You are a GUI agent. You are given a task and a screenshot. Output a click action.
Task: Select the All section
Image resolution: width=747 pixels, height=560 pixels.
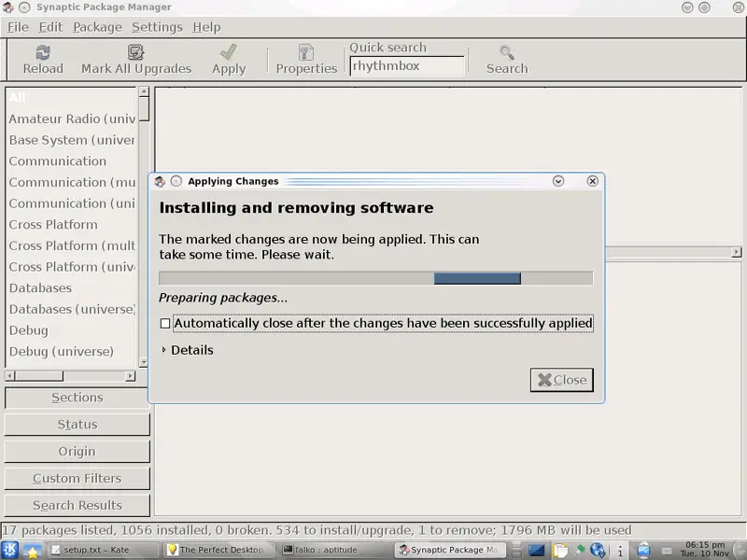pos(71,98)
